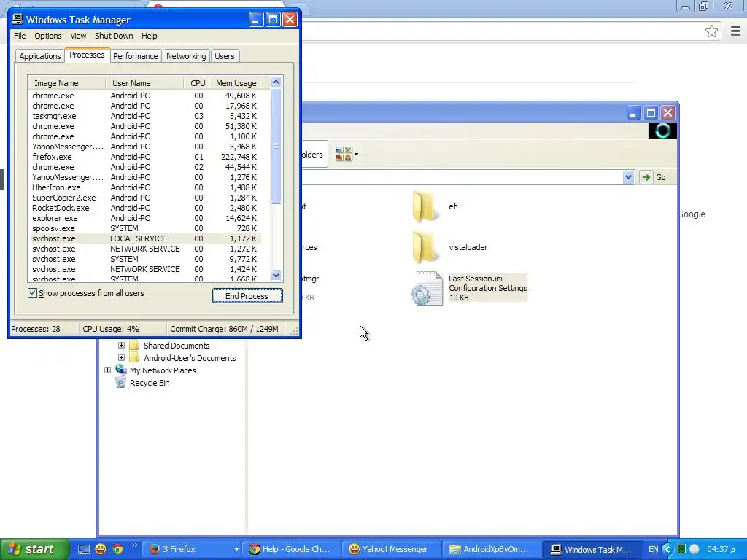Switch to Help - Google Chrome taskbar button

click(x=293, y=549)
